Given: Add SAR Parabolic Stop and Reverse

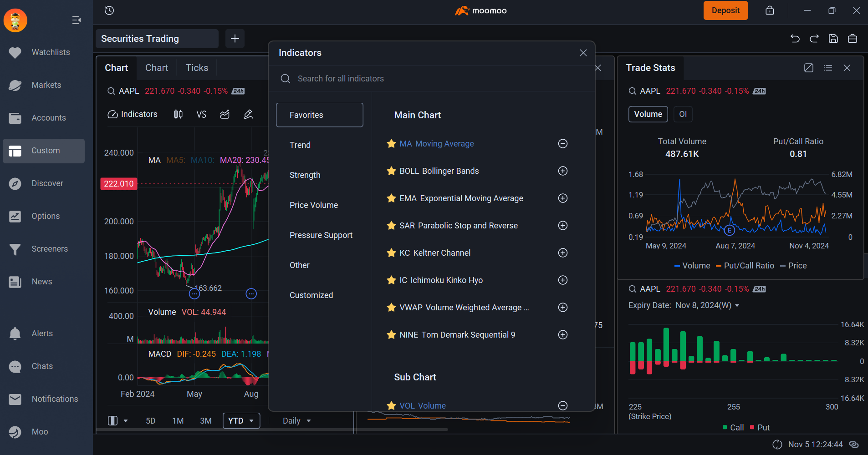Looking at the screenshot, I should pyautogui.click(x=563, y=226).
